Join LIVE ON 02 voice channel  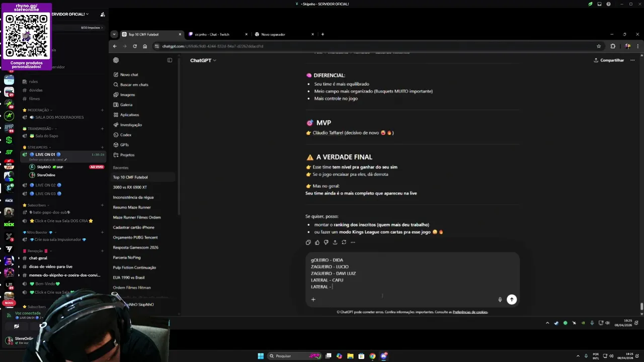point(46,185)
